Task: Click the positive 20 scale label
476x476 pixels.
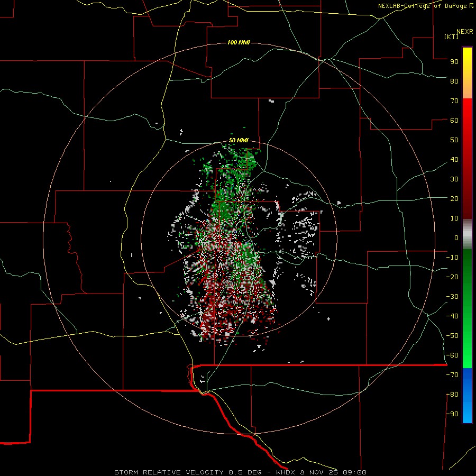Action: (x=454, y=198)
